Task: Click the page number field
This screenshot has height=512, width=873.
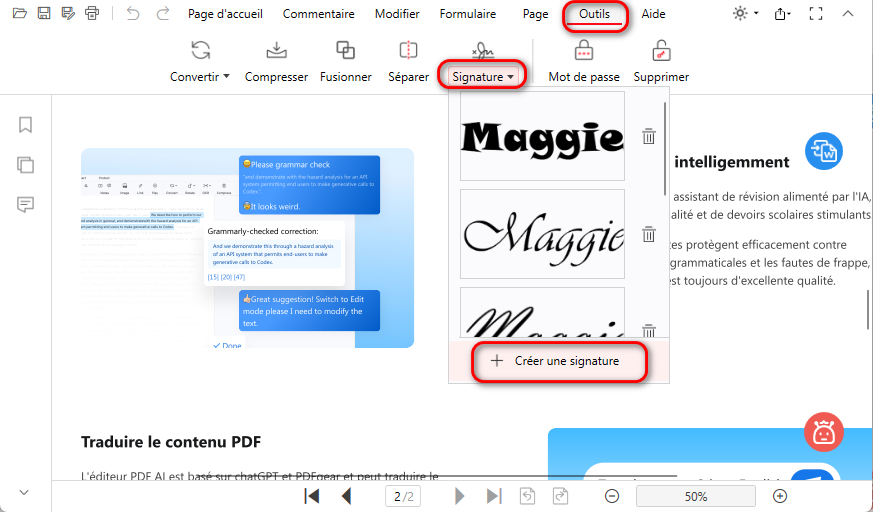Action: coord(403,496)
